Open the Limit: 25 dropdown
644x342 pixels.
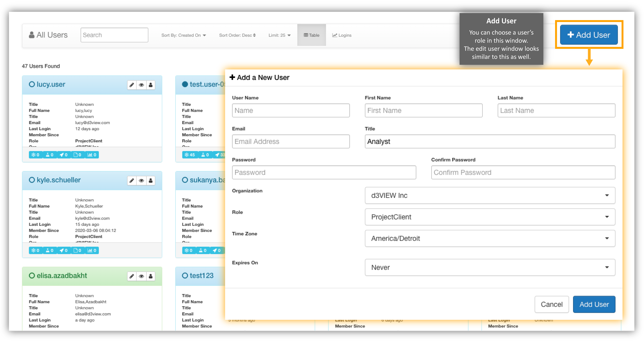point(280,35)
